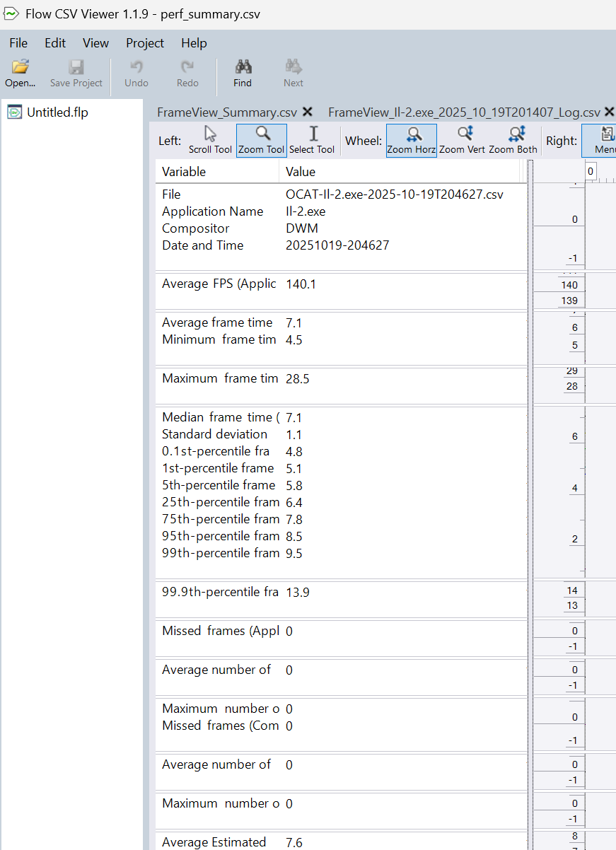The width and height of the screenshot is (616, 850).
Task: Click the 75th-percentile value 7.8
Action: (x=294, y=519)
